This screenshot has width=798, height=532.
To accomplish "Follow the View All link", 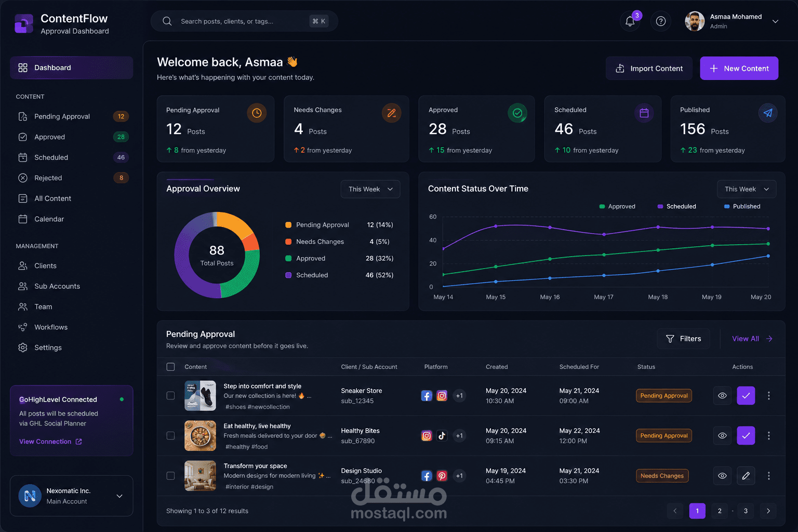I will click(752, 339).
